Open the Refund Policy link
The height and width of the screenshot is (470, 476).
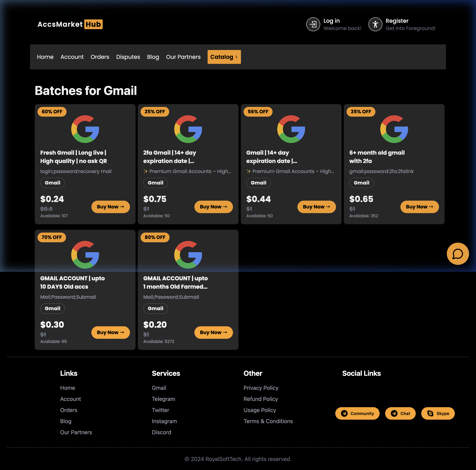click(261, 399)
